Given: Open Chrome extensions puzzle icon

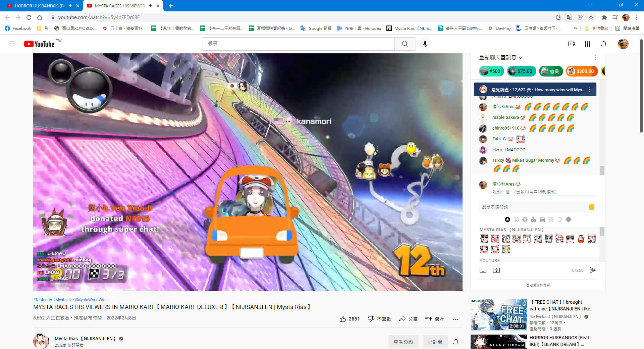Looking at the screenshot, I should [604, 17].
